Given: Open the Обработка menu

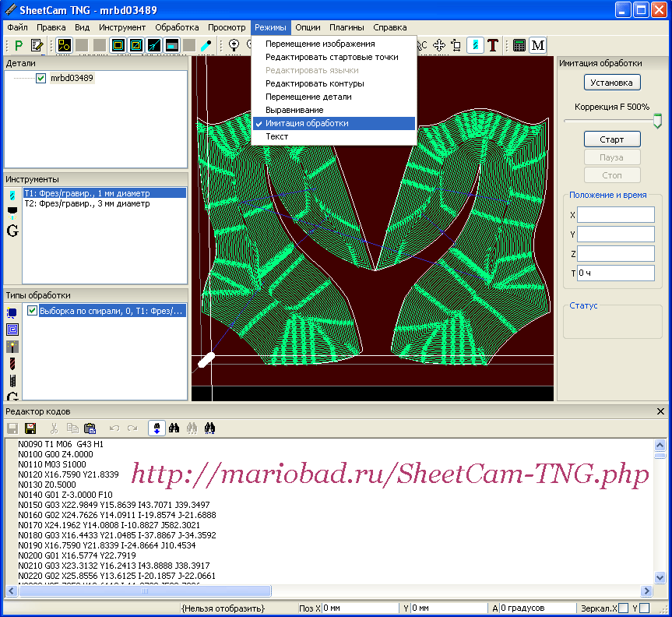Looking at the screenshot, I should [x=177, y=27].
